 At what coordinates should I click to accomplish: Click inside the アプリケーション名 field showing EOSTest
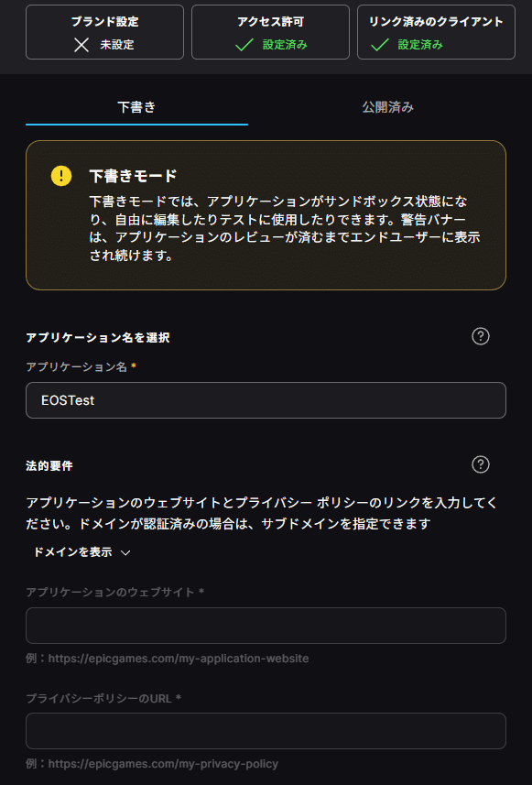(266, 400)
